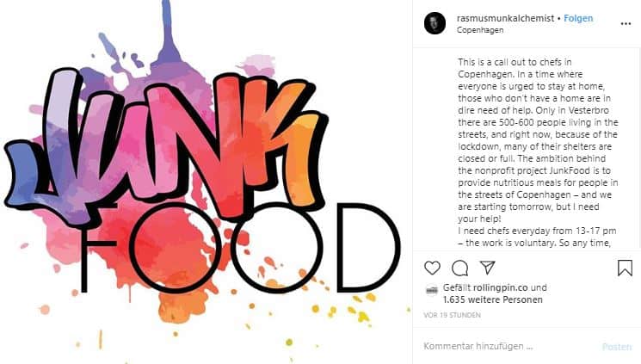Open the Copenhagen location tag
Image resolution: width=641 pixels, height=364 pixels.
pos(478,29)
